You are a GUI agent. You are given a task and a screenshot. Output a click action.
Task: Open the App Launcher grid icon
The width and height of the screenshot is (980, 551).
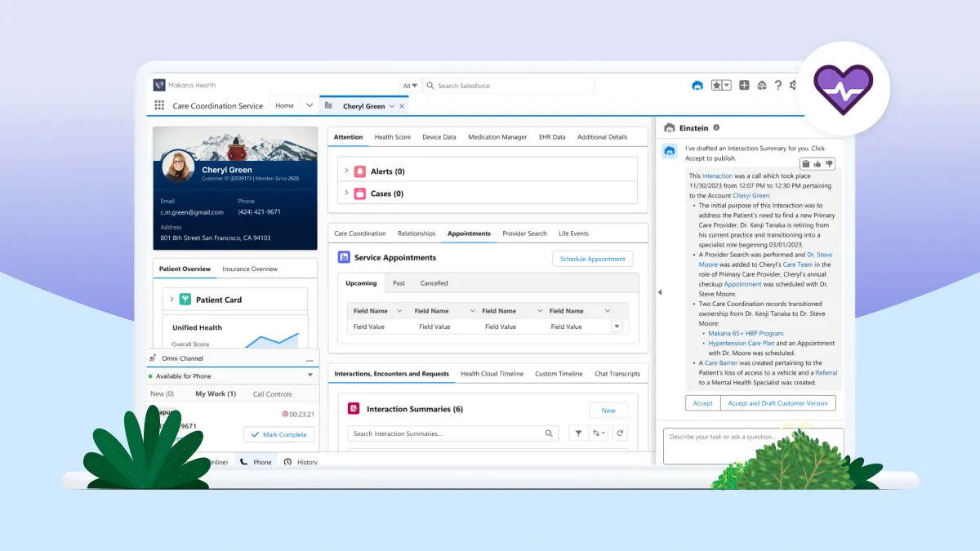(x=159, y=105)
